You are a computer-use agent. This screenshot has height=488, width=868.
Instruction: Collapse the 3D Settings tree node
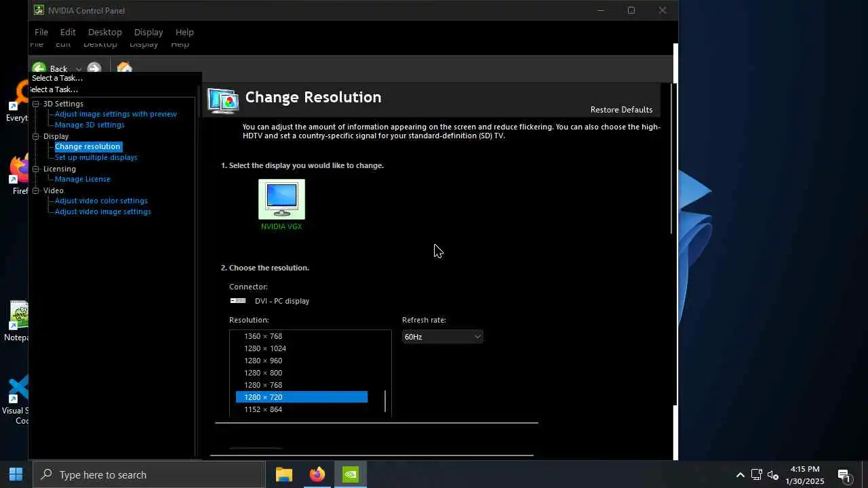click(36, 104)
